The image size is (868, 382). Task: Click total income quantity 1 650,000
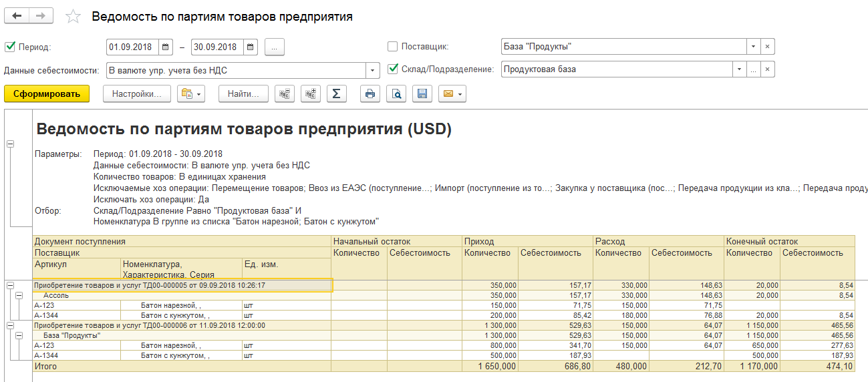pyautogui.click(x=490, y=366)
